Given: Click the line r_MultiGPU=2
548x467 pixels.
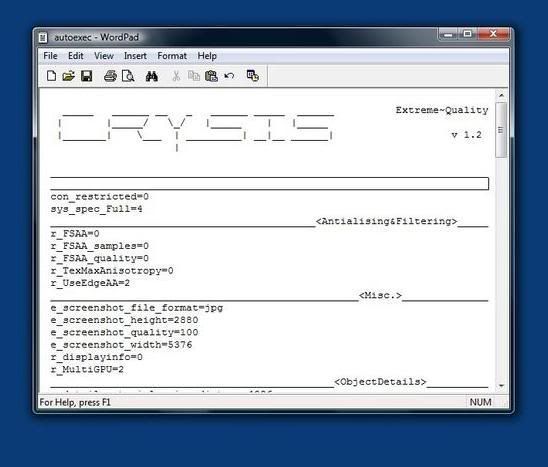Looking at the screenshot, I should (87, 369).
